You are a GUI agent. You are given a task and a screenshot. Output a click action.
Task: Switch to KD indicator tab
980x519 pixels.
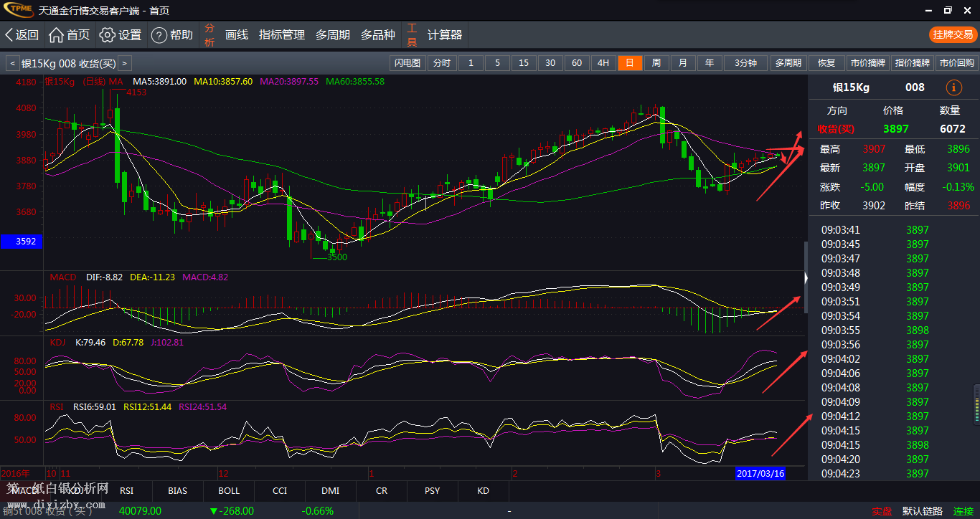484,491
